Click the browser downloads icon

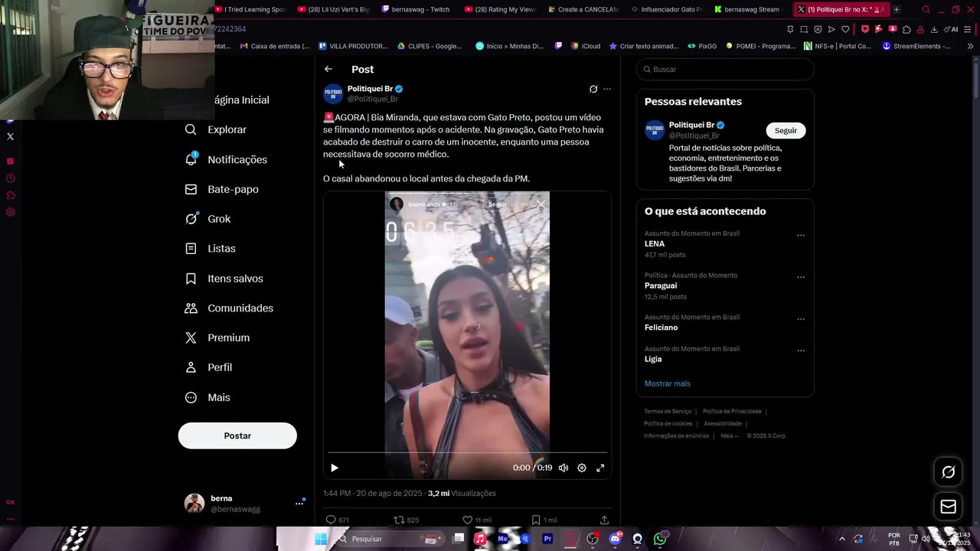[x=934, y=29]
